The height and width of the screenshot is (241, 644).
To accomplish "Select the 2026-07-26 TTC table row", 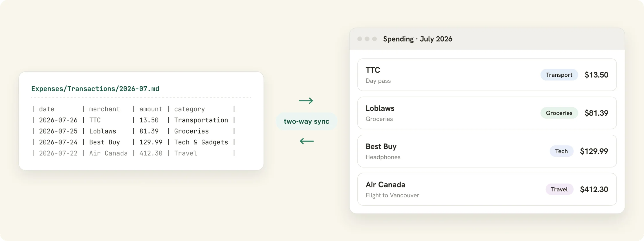I will click(133, 120).
